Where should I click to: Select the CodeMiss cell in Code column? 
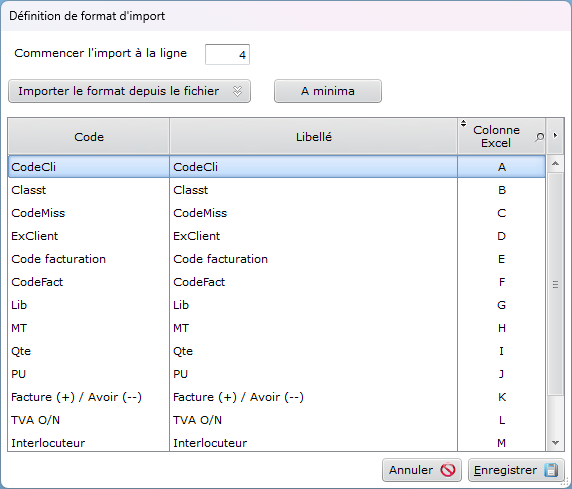(89, 213)
